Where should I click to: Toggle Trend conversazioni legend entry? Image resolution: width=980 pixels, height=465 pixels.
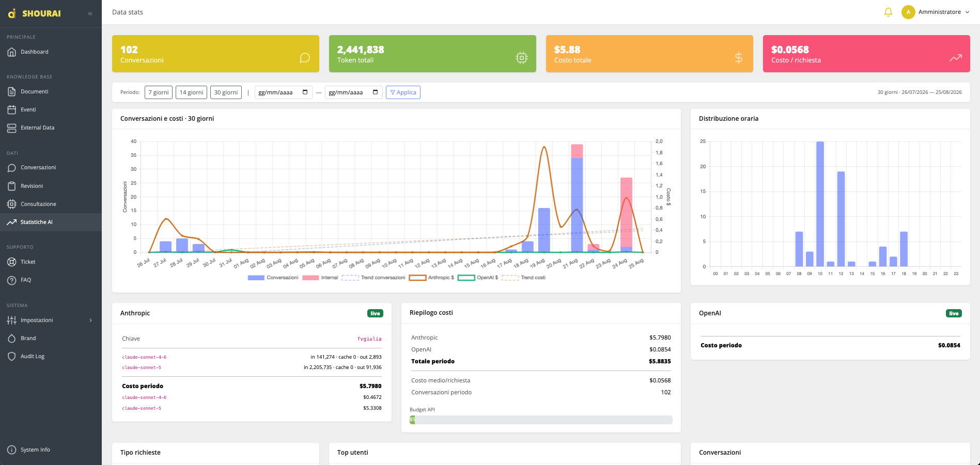click(x=374, y=278)
